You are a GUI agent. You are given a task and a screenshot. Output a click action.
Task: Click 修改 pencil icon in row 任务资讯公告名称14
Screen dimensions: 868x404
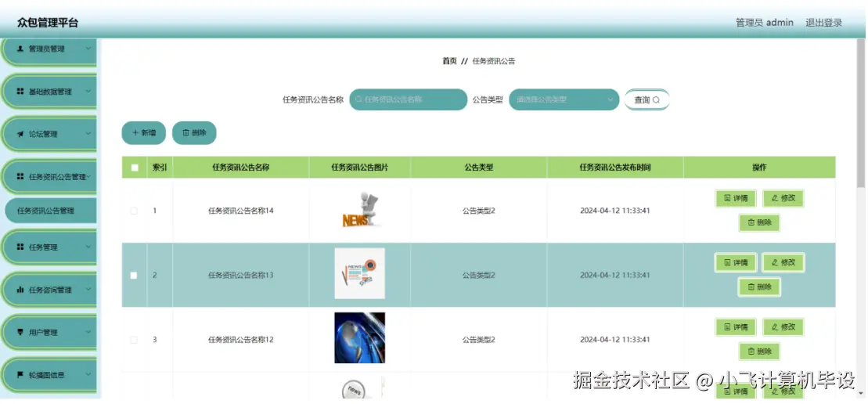pyautogui.click(x=775, y=198)
